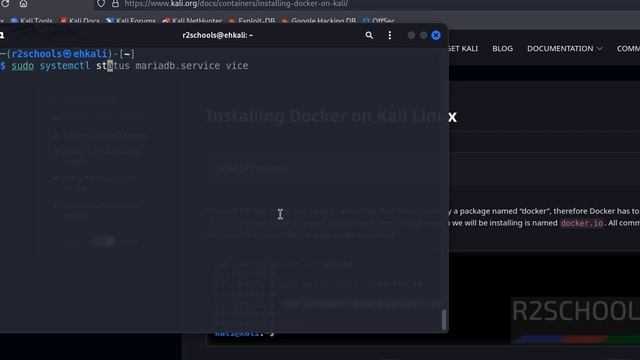640x360 pixels.
Task: Open the Kali Tools bookmark
Action: tap(31, 21)
